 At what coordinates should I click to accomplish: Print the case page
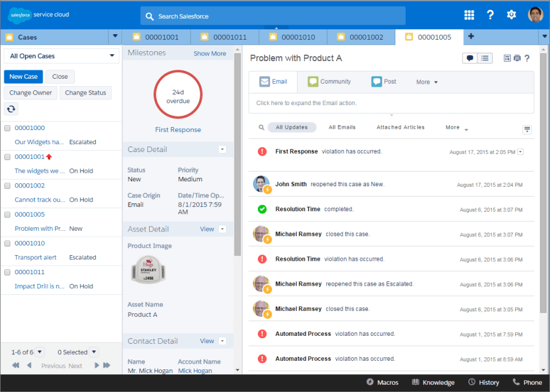pos(517,58)
